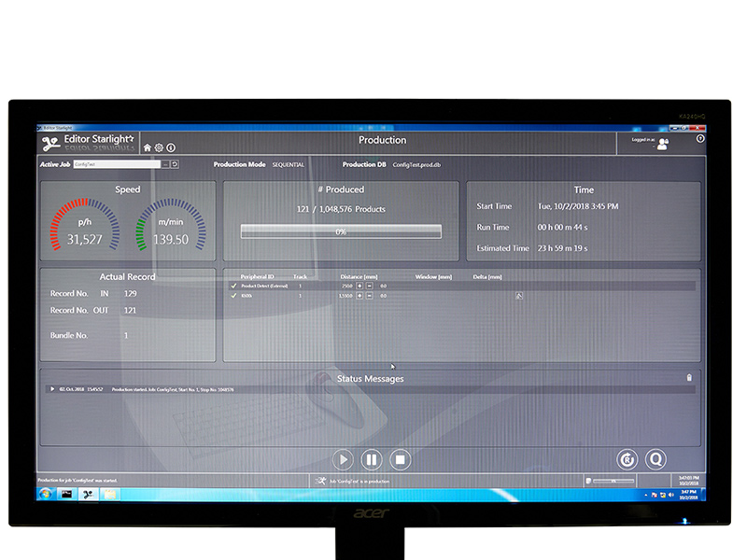The image size is (747, 560).
Task: Pause production with the Pause button
Action: tap(371, 459)
